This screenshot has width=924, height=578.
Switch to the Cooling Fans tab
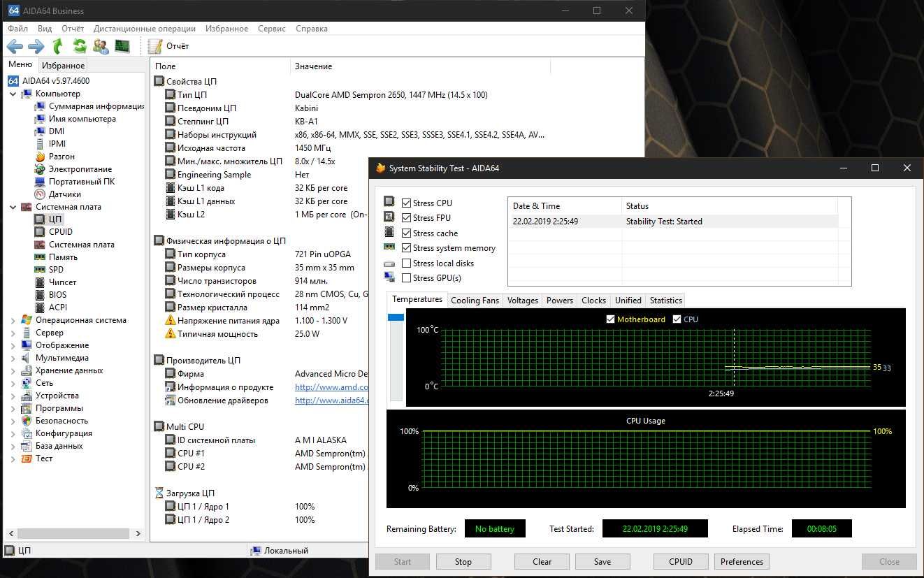475,301
